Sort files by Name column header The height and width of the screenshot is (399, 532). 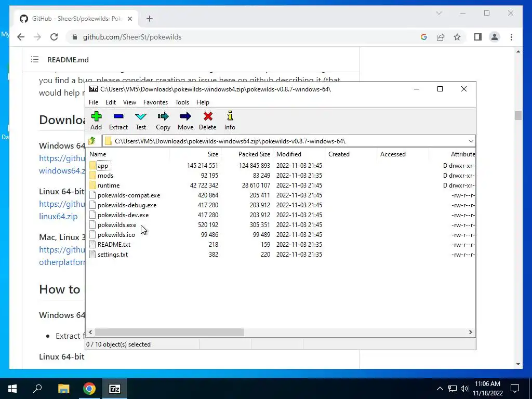pyautogui.click(x=127, y=154)
